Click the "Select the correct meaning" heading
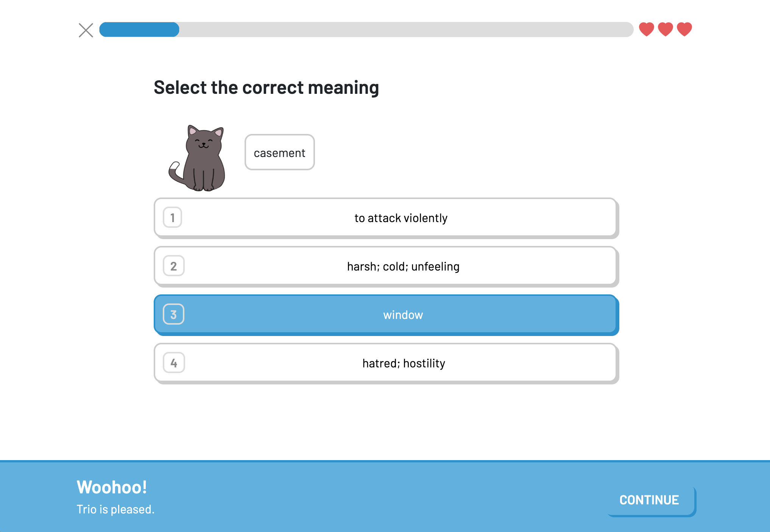This screenshot has width=770, height=532. click(266, 87)
